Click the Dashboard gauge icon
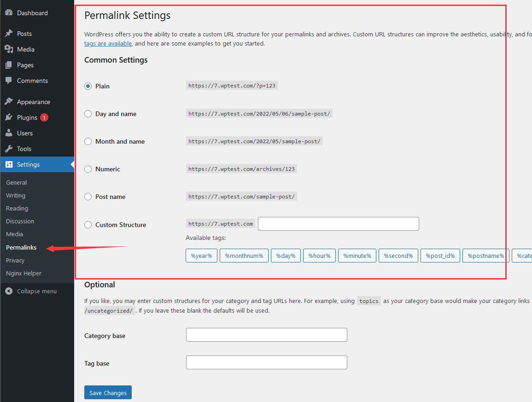532x402 pixels. (x=9, y=13)
